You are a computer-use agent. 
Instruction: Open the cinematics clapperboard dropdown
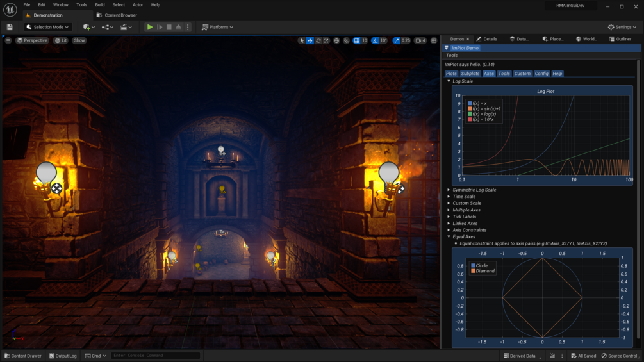[126, 27]
